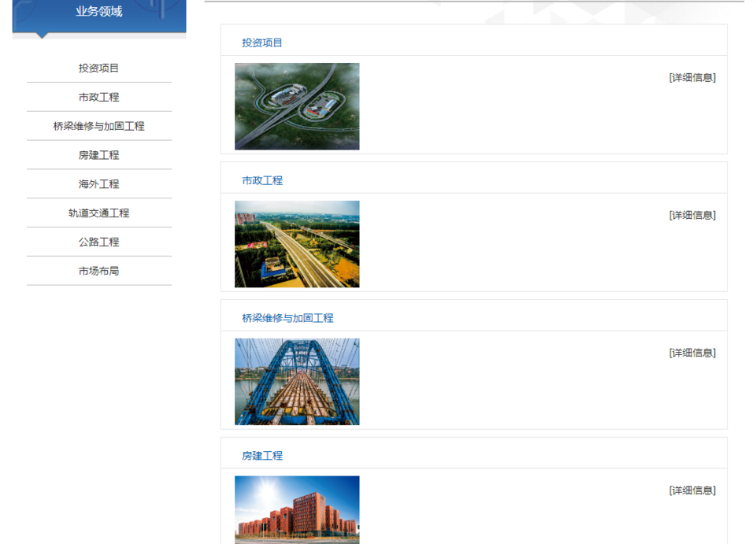756x544 pixels.
Task: Open the 市政工程 card title link
Action: pyautogui.click(x=261, y=180)
